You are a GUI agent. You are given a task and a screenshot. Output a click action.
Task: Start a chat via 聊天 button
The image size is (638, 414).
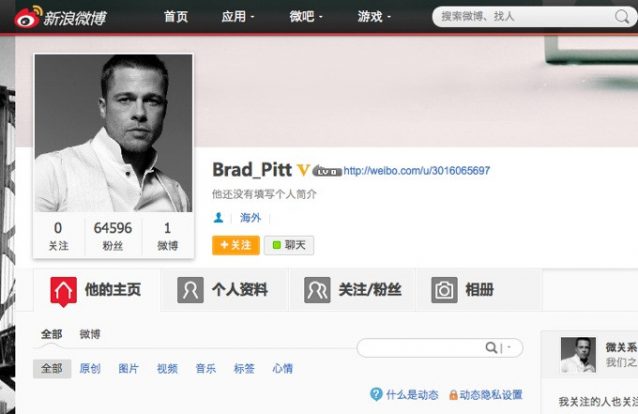[289, 245]
